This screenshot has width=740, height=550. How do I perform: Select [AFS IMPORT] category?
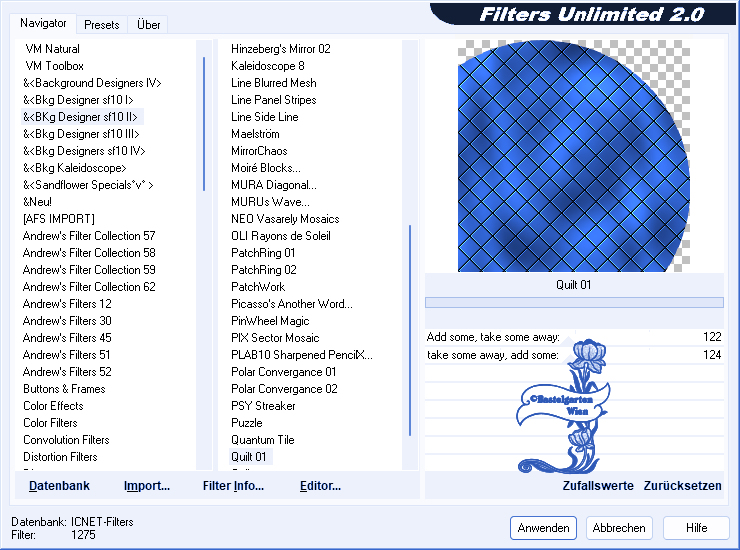[x=59, y=219]
